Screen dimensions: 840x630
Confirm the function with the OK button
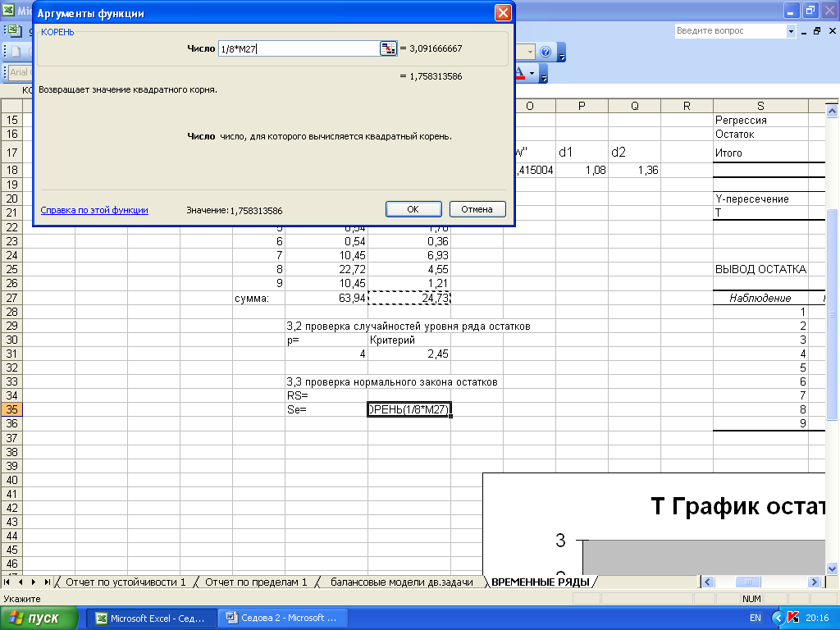pos(413,209)
